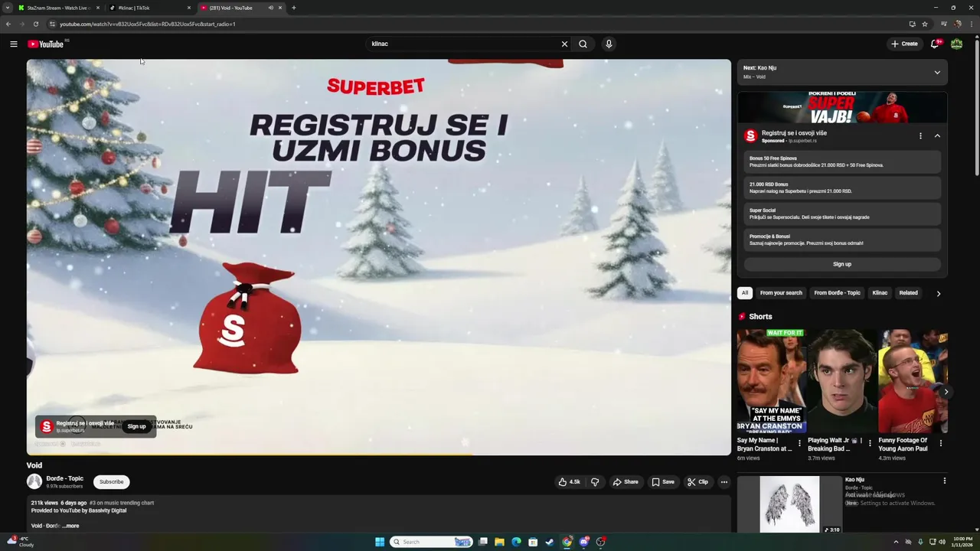
Task: Open the YouTube hamburger guide menu
Action: click(x=14, y=44)
